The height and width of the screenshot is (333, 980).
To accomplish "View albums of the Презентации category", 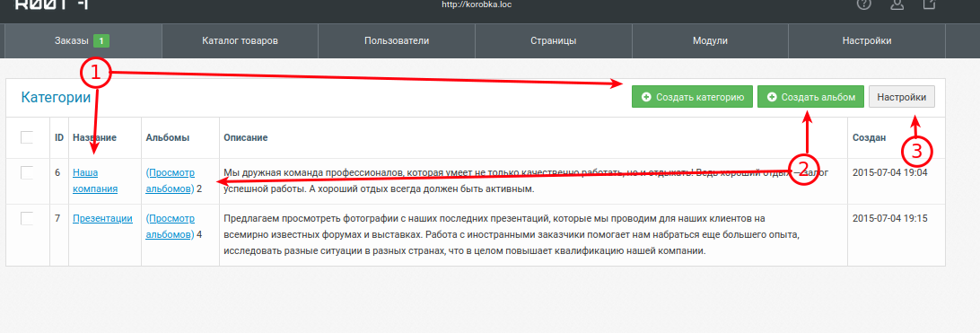I will click(170, 226).
